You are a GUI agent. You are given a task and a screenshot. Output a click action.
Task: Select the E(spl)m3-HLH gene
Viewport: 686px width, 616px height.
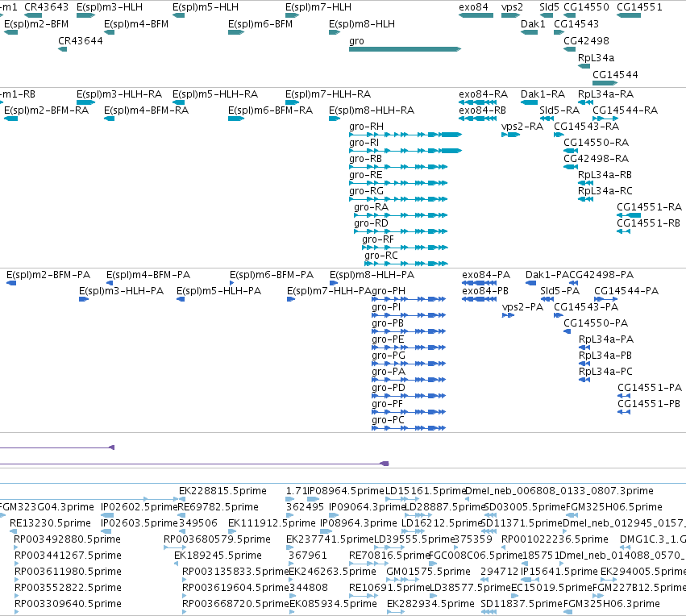click(x=85, y=15)
